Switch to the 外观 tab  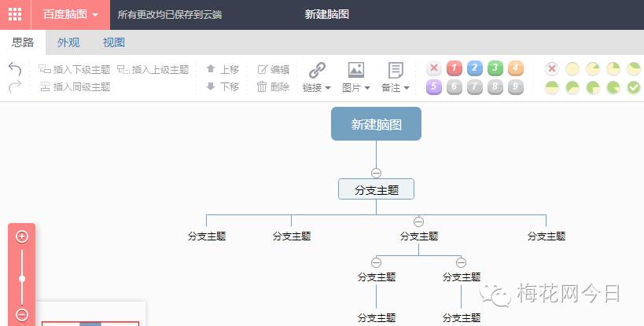[x=68, y=42]
